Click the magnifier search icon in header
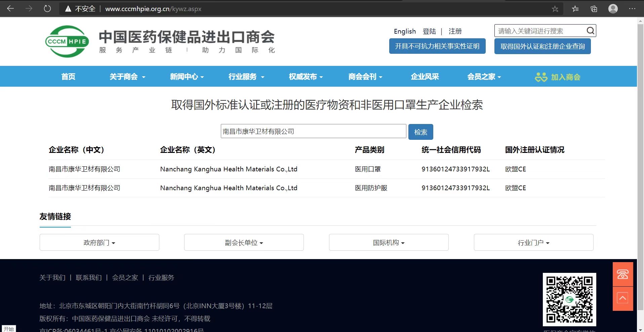The height and width of the screenshot is (332, 644). (591, 31)
